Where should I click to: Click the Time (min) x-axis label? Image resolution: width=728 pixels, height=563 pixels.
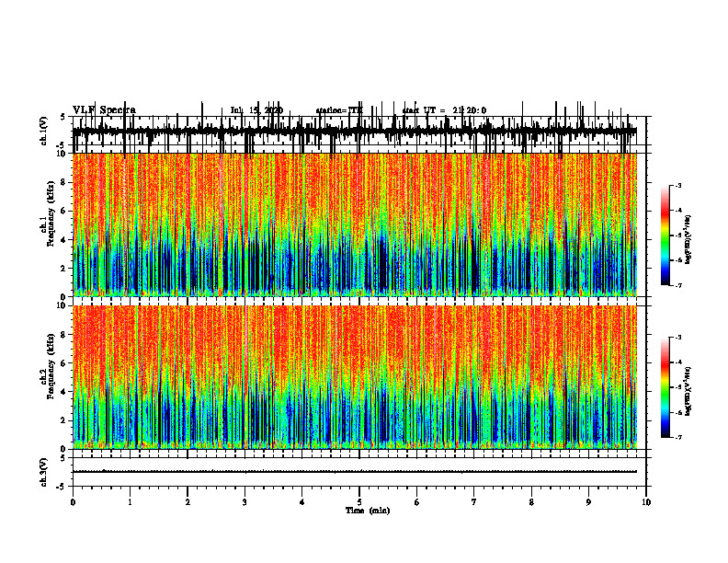click(x=368, y=511)
